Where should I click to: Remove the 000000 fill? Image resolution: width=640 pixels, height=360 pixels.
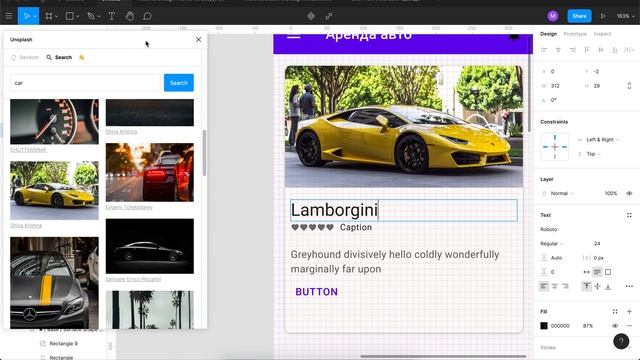click(x=629, y=326)
